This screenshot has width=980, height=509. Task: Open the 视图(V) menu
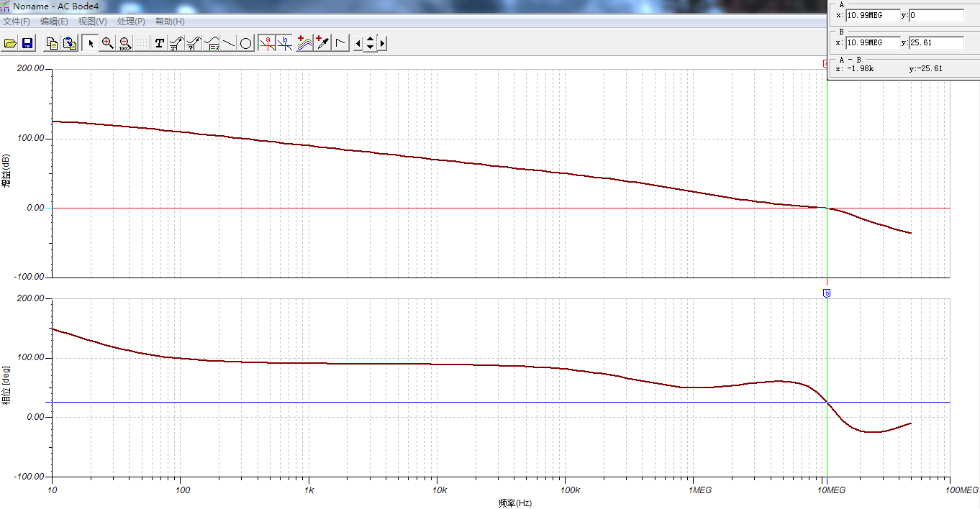click(x=93, y=22)
